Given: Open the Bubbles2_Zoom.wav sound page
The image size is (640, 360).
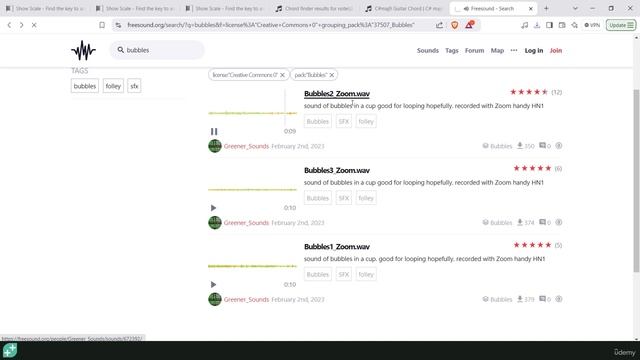Looking at the screenshot, I should point(337,93).
